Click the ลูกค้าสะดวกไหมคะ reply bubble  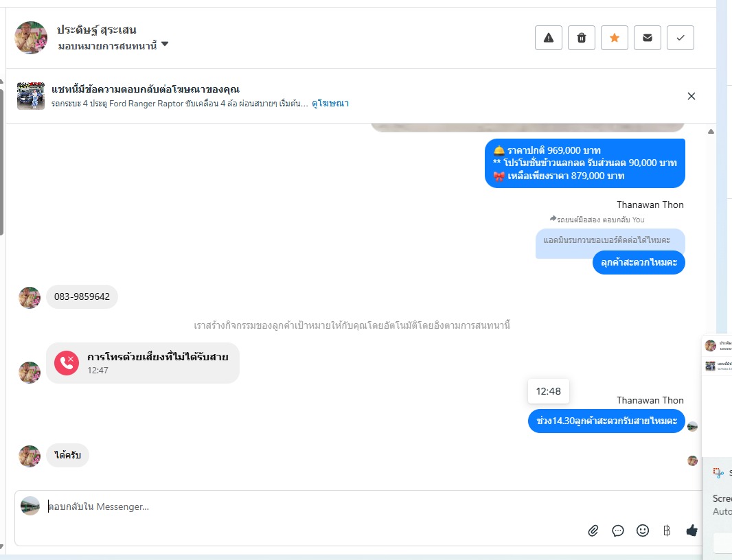click(639, 263)
